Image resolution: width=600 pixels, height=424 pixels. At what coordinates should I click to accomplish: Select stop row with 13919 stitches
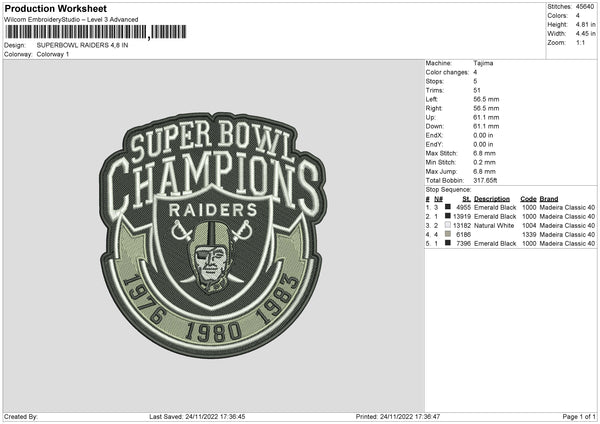[x=510, y=217]
